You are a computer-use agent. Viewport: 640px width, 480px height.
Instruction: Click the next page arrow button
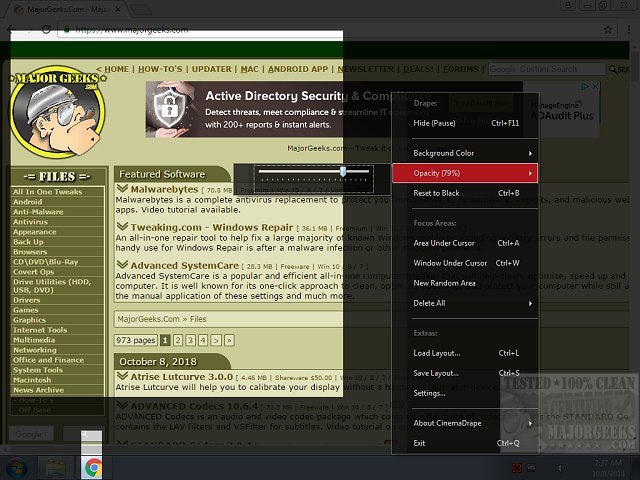(216, 340)
